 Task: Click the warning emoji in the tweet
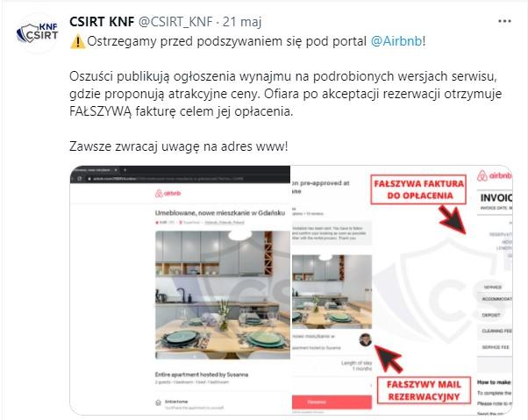pyautogui.click(x=77, y=42)
